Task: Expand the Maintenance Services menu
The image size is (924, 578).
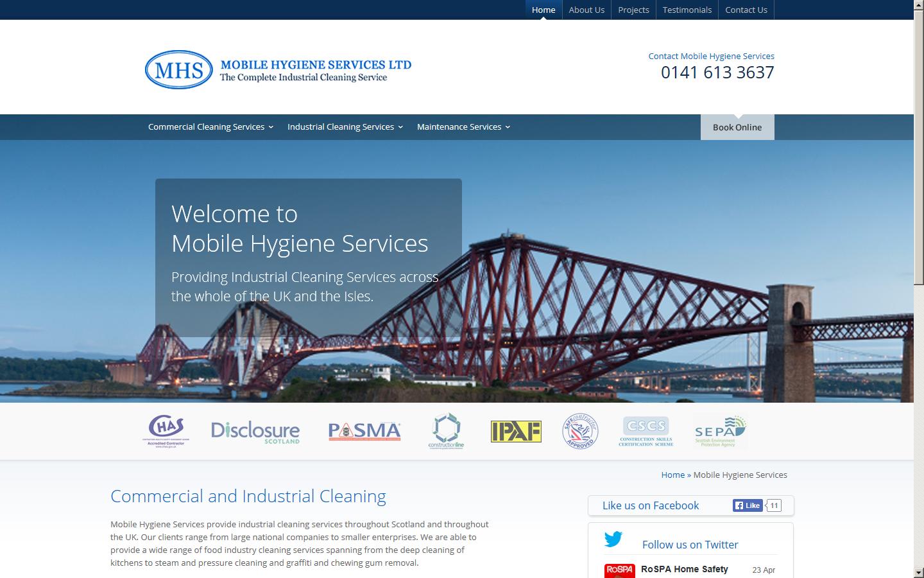Action: [x=463, y=127]
